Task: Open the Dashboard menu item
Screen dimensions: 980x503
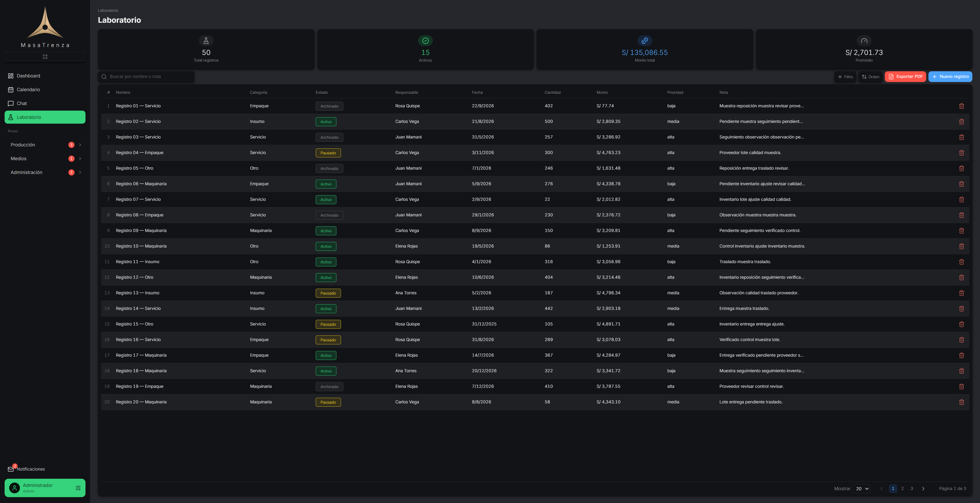Action: tap(45, 76)
